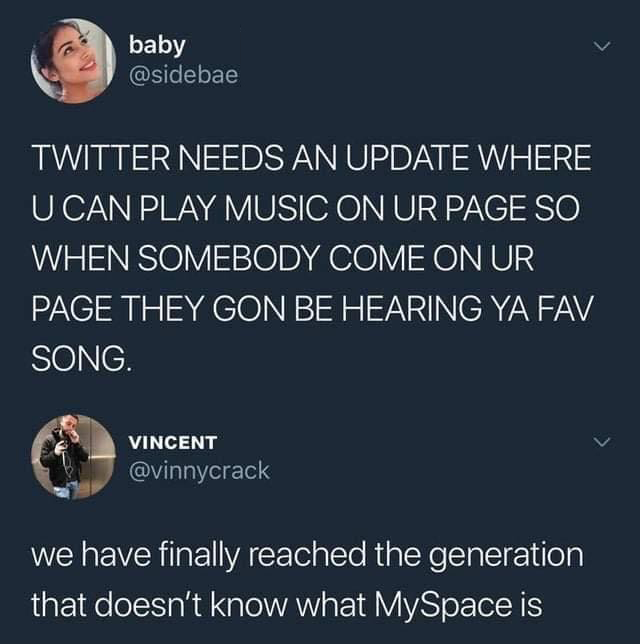640x644 pixels.
Task: Open the reply line "we have finally reached the generation"
Action: click(x=307, y=555)
